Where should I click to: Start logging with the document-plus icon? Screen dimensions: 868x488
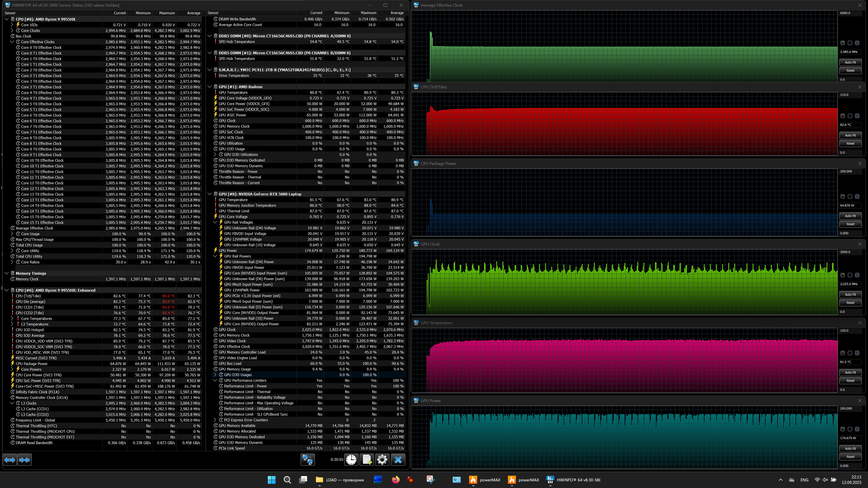367,460
